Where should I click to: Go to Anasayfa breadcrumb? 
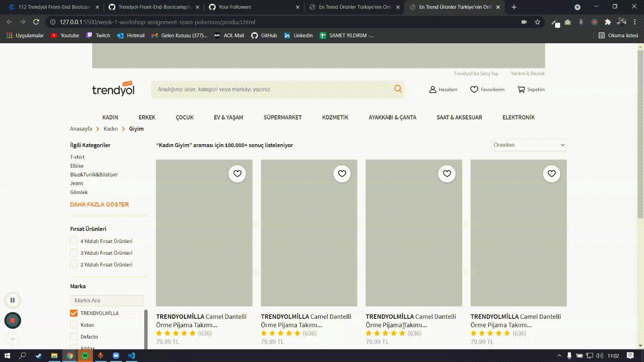pyautogui.click(x=81, y=129)
